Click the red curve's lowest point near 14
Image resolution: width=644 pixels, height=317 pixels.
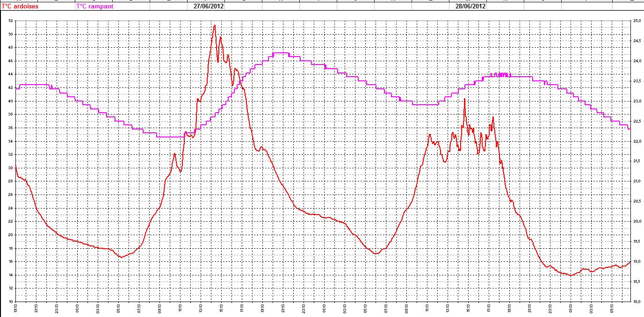571,275
